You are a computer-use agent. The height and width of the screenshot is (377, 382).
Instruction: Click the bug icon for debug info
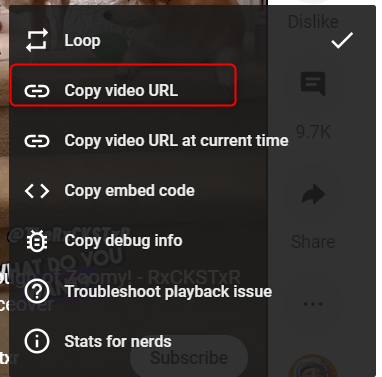point(37,241)
